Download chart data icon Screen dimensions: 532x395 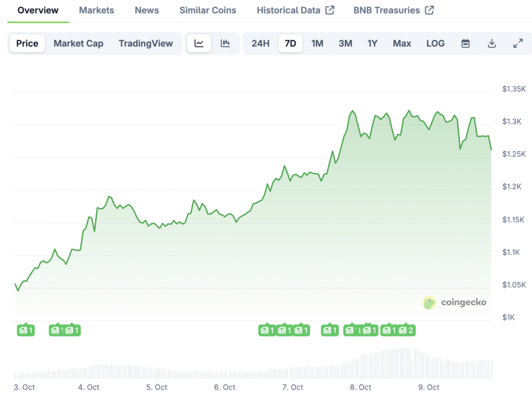pyautogui.click(x=491, y=44)
